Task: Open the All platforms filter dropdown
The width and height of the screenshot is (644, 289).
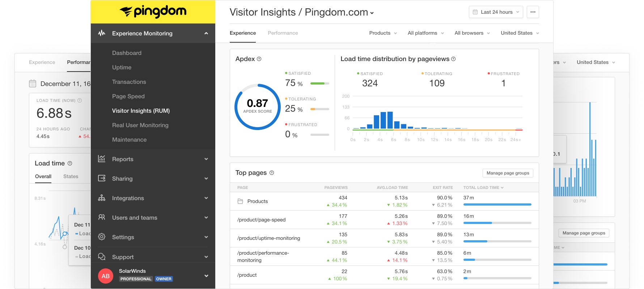Action: (x=425, y=33)
